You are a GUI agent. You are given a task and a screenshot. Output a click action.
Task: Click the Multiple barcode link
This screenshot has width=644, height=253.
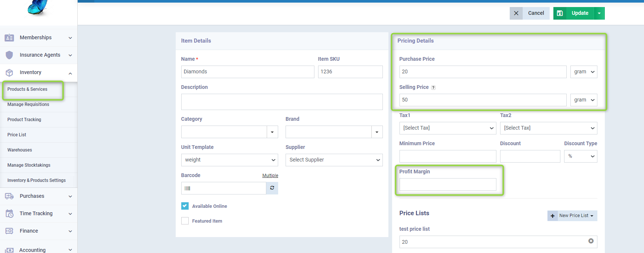point(270,176)
